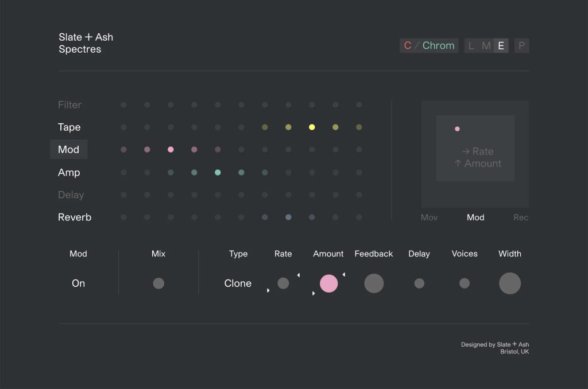Click the bright green dot in Amp row

point(218,172)
